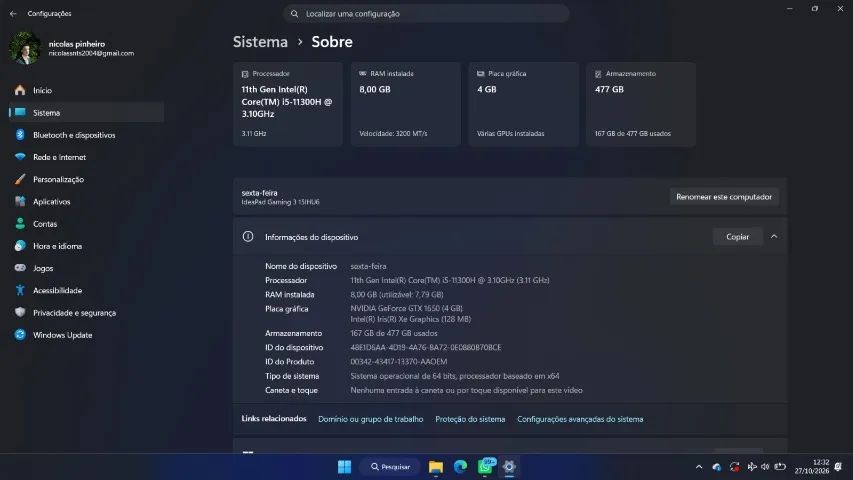Open the Início home icon in sidebar

point(20,90)
